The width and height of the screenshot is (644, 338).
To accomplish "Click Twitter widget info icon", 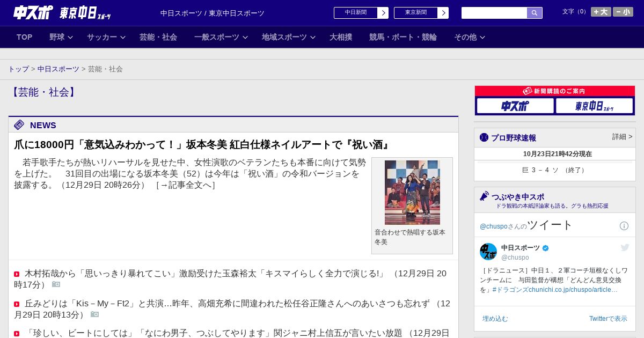I will (624, 226).
